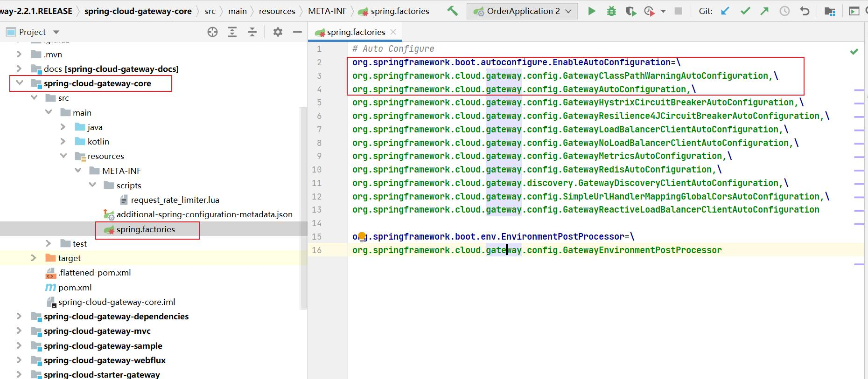Collapse the main folder
The width and height of the screenshot is (868, 379).
pyautogui.click(x=49, y=112)
